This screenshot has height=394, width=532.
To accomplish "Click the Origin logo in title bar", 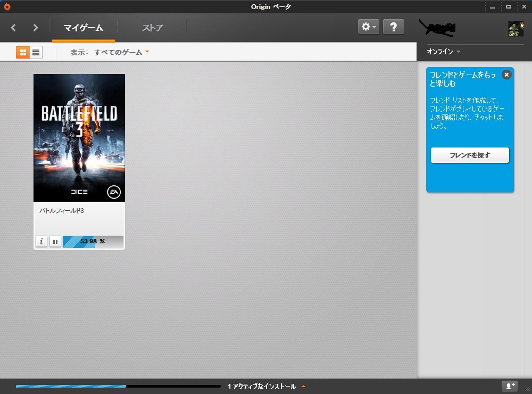I will (x=7, y=7).
